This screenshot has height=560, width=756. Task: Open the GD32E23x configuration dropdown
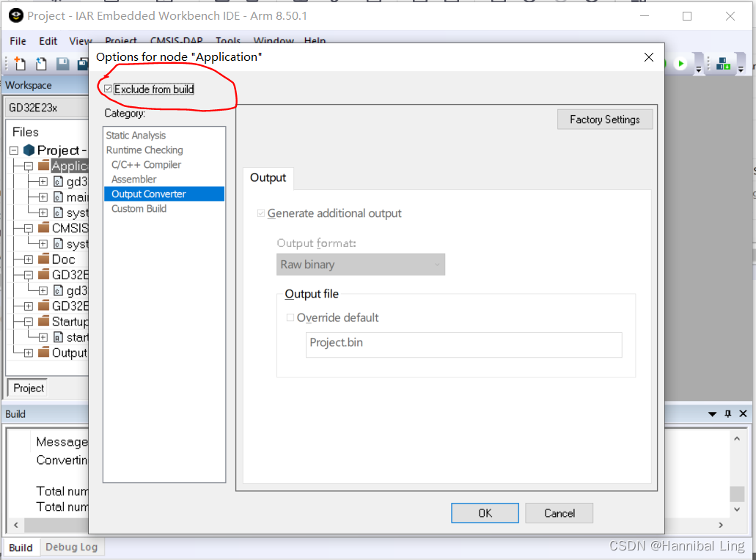pos(47,108)
